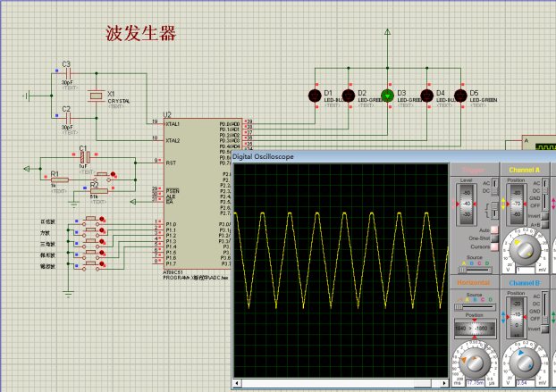This screenshot has width=556, height=392.
Task: Select the power terminal above the LEDs
Action: click(388, 32)
